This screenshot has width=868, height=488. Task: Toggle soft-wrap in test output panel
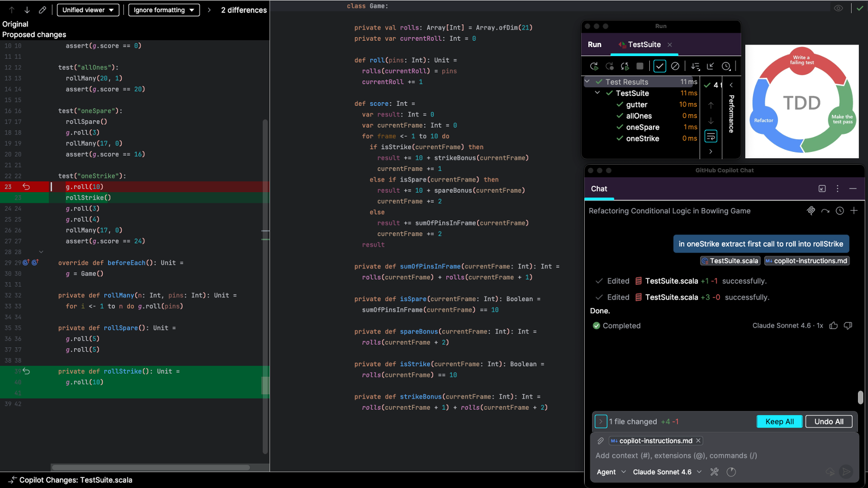[711, 137]
